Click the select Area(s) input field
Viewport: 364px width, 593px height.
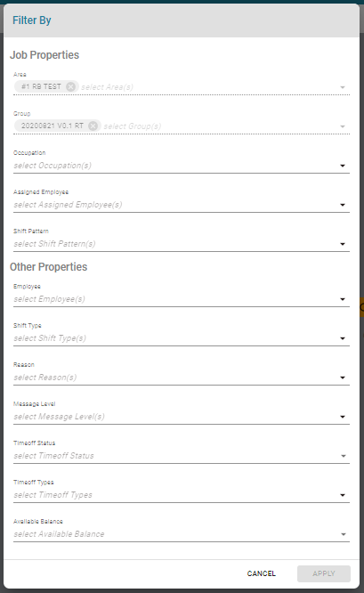tap(208, 87)
